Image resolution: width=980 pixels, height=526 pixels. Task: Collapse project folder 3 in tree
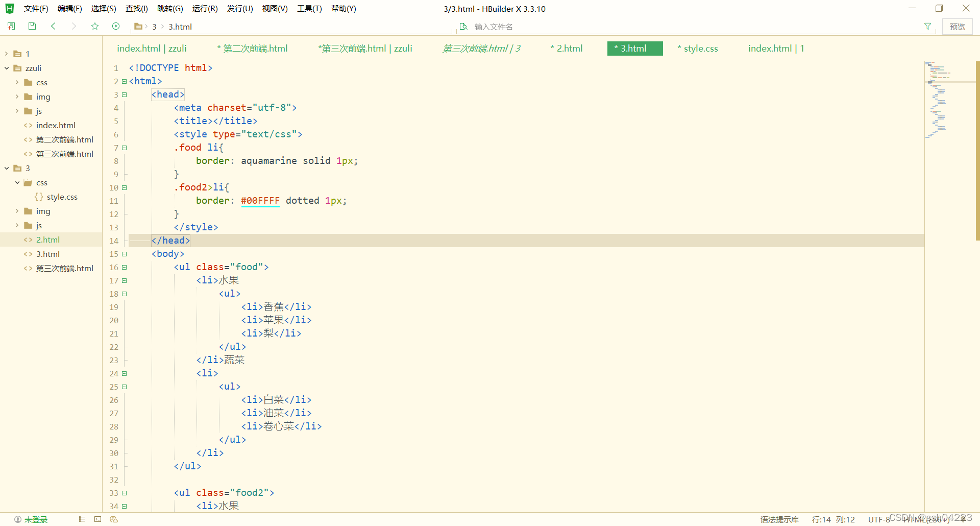[x=6, y=168]
